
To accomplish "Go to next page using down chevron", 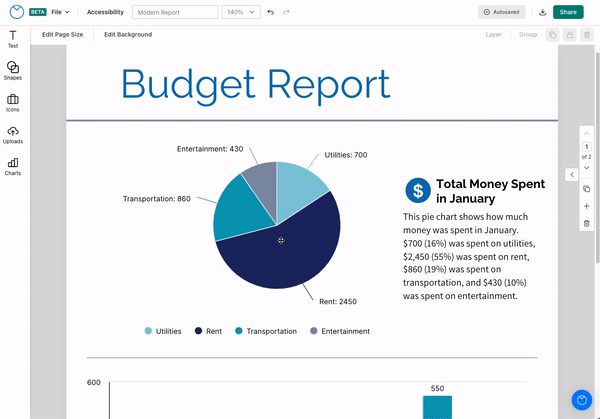I will tap(586, 168).
